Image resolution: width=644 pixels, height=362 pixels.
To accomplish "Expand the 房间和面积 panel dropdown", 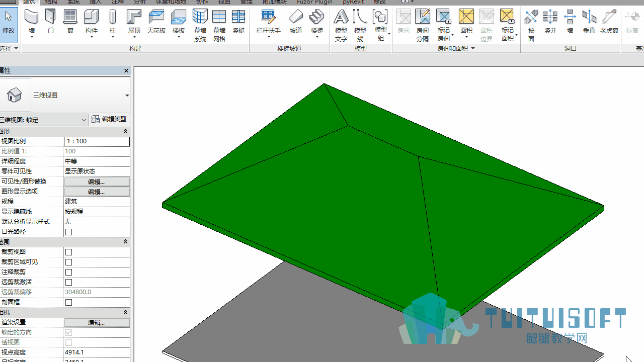I will point(473,49).
